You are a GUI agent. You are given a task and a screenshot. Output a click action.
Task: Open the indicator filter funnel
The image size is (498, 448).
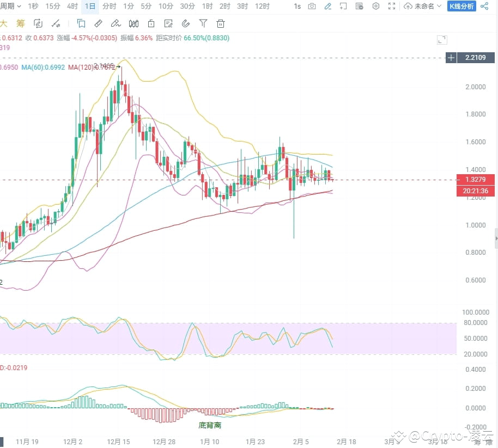(x=202, y=23)
